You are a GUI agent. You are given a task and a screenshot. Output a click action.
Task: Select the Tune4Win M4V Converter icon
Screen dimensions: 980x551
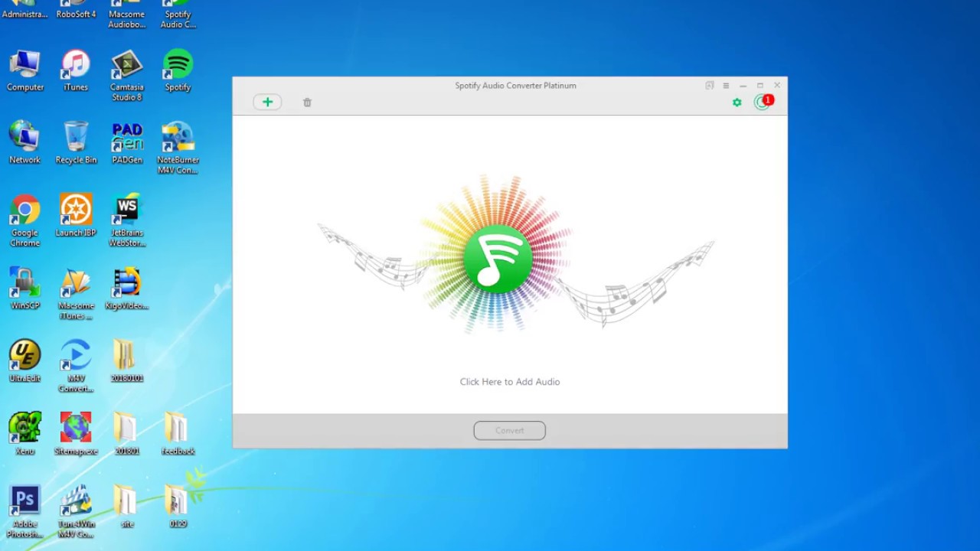pos(76,511)
